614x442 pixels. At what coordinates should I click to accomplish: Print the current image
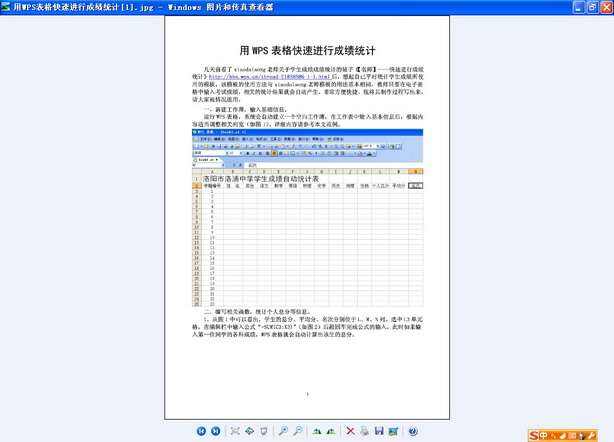(365, 431)
